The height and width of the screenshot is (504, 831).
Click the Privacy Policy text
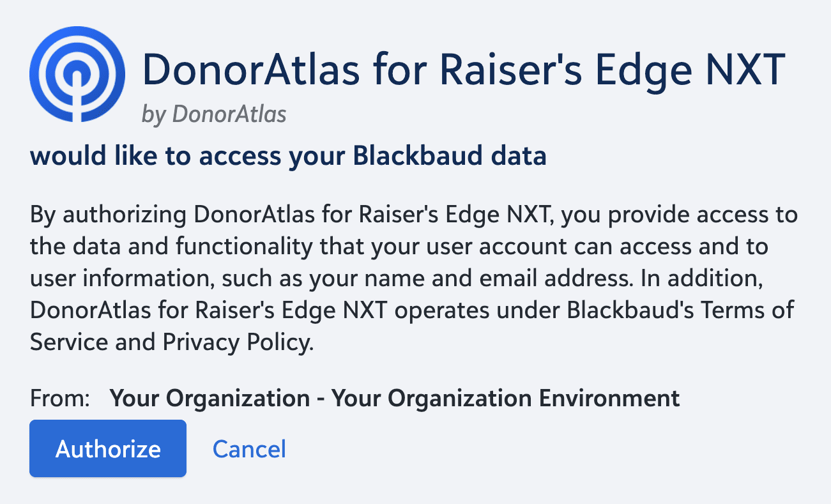[236, 342]
